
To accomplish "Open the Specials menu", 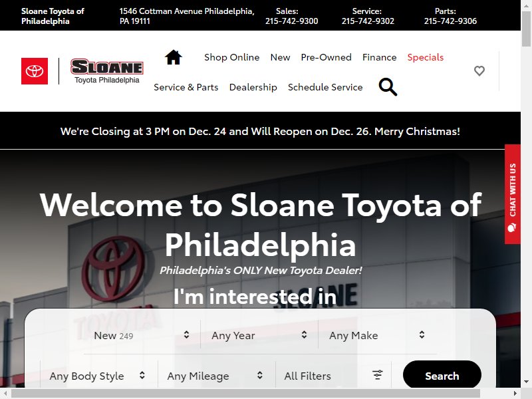I will (426, 57).
